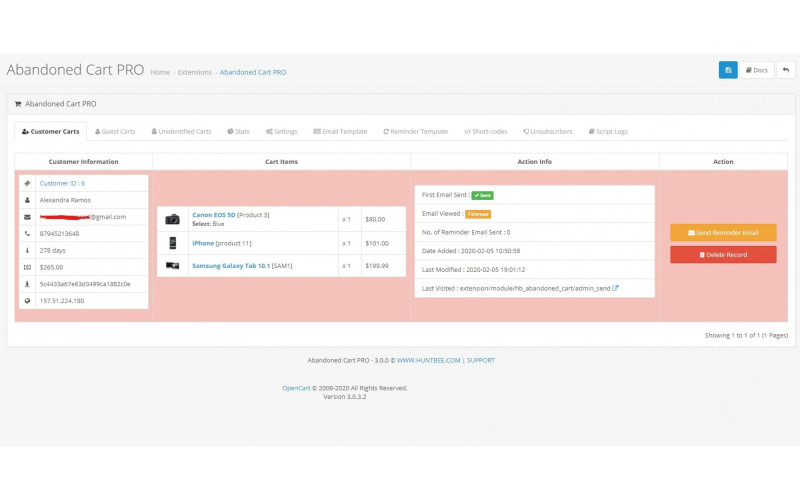Click the Extensions breadcrumb link
The width and height of the screenshot is (800, 500).
point(195,72)
